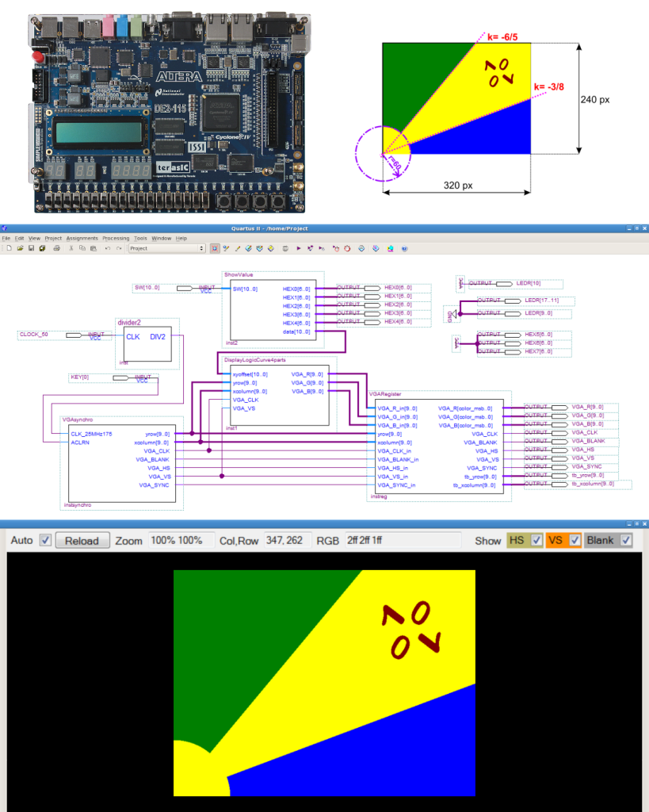Image resolution: width=649 pixels, height=812 pixels.
Task: Click the Undo arrow icon
Action: pos(107,248)
